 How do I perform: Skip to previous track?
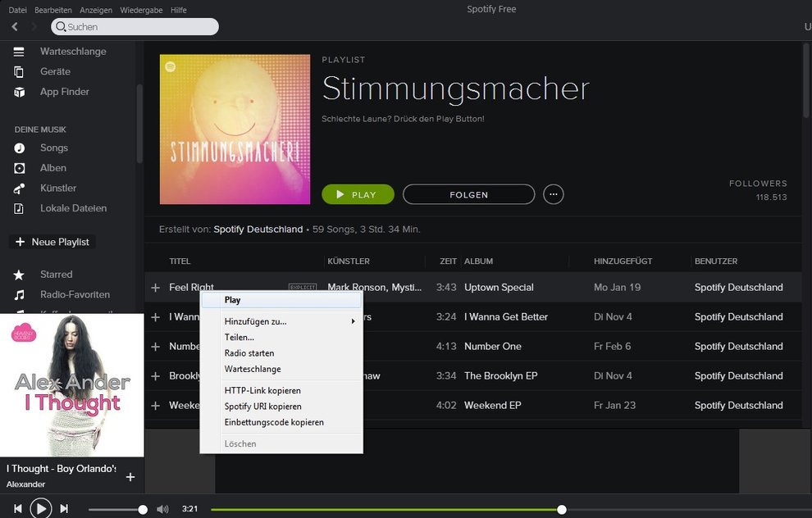click(17, 509)
